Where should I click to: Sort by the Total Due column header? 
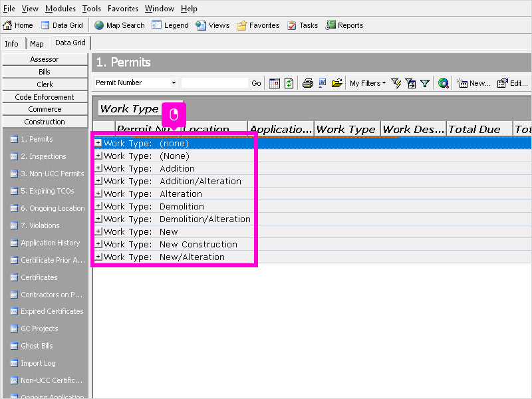coord(479,129)
